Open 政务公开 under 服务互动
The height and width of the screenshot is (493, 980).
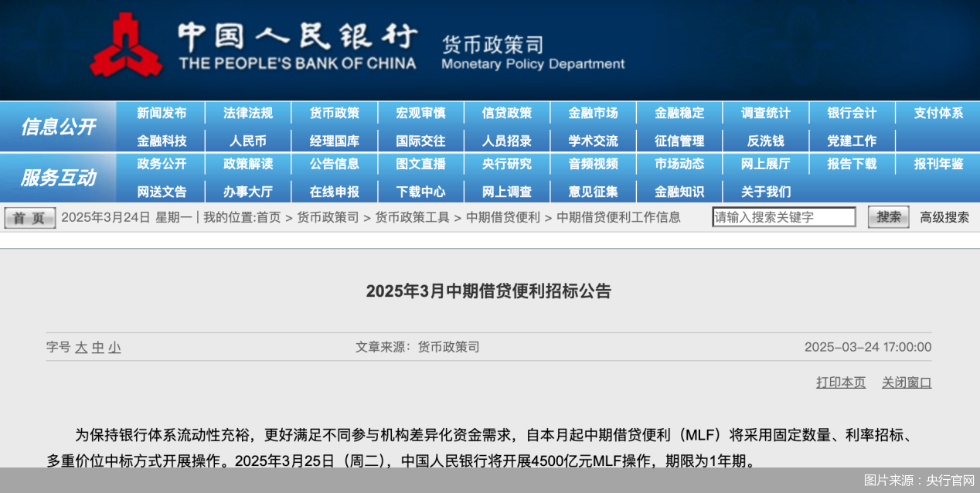pyautogui.click(x=162, y=164)
